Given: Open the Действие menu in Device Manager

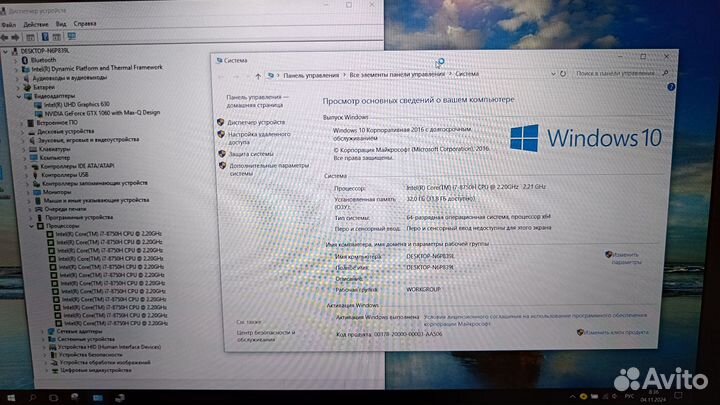Looking at the screenshot, I should pyautogui.click(x=36, y=24).
